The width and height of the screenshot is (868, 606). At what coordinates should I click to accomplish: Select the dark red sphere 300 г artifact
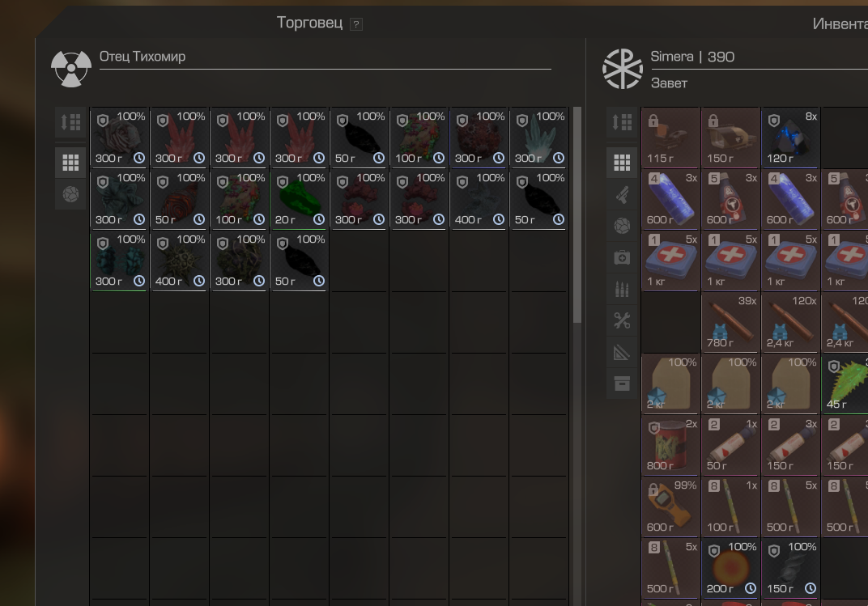(x=479, y=137)
